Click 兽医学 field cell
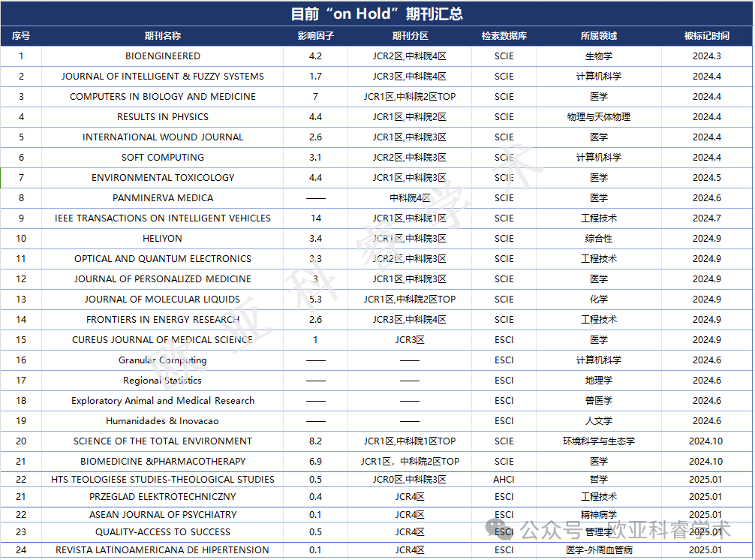The height and width of the screenshot is (560, 755). [598, 400]
